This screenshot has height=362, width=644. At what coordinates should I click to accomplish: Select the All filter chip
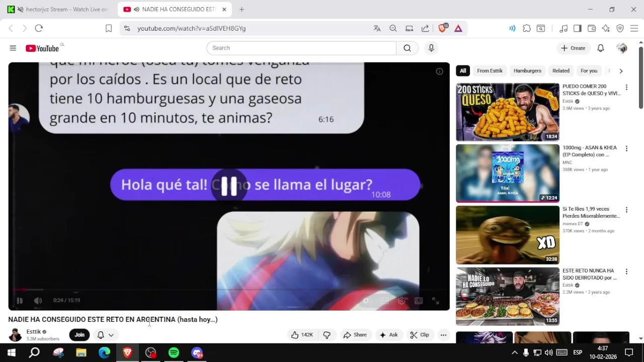(463, 71)
